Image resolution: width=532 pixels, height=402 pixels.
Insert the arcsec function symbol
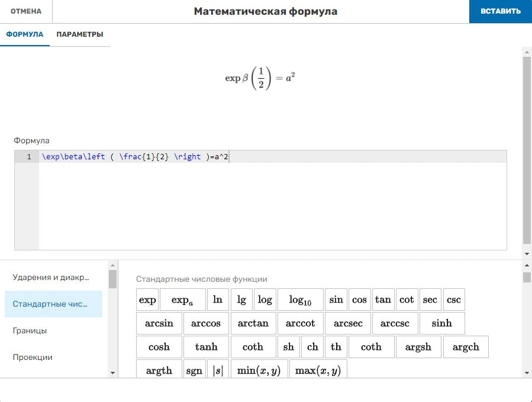click(348, 323)
